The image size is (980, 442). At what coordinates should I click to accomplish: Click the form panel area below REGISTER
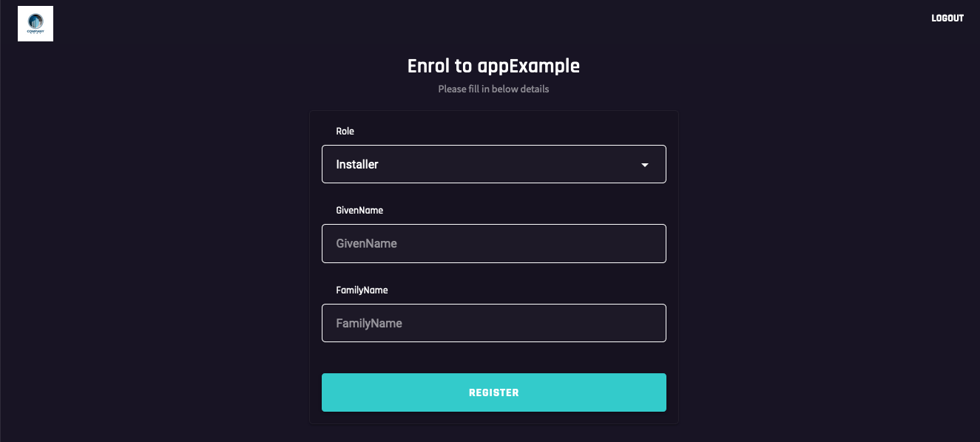(493, 418)
